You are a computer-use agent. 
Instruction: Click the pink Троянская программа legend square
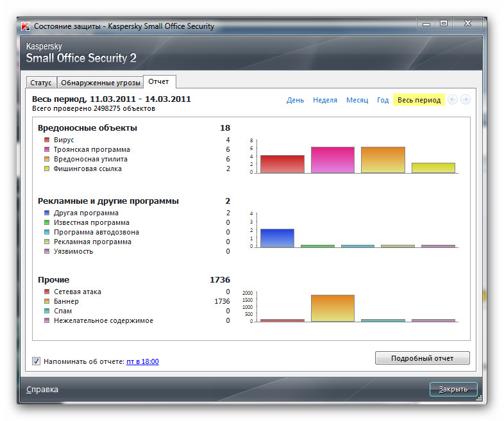tap(47, 149)
